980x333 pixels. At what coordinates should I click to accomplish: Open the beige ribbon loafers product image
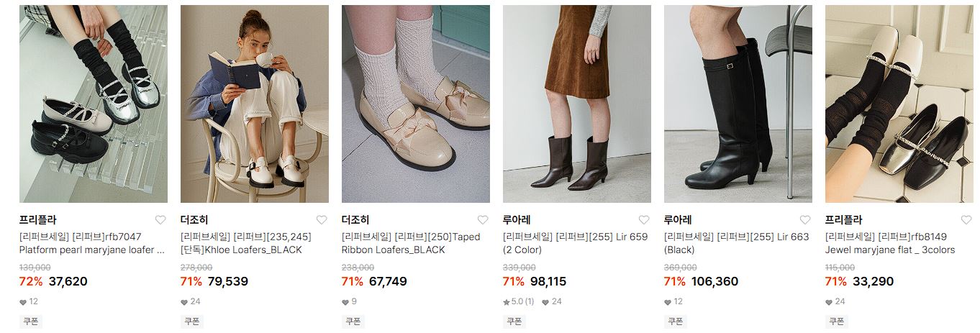click(x=416, y=104)
